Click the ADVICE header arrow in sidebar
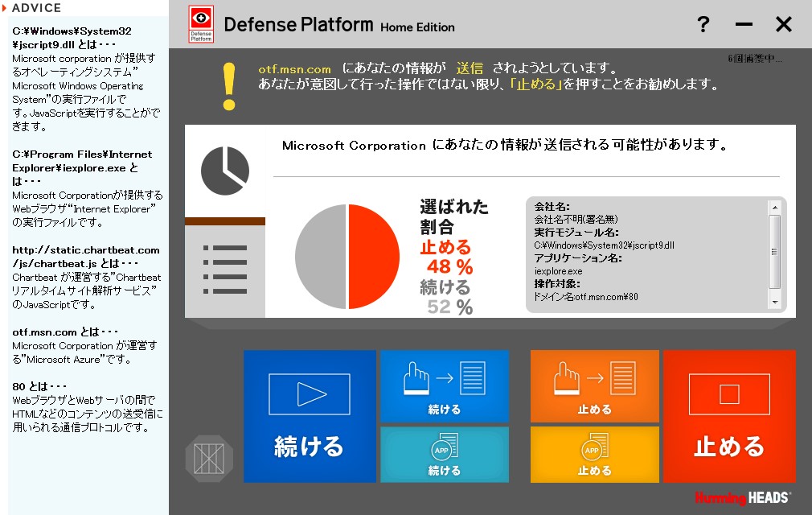812x515 pixels. coord(4,8)
